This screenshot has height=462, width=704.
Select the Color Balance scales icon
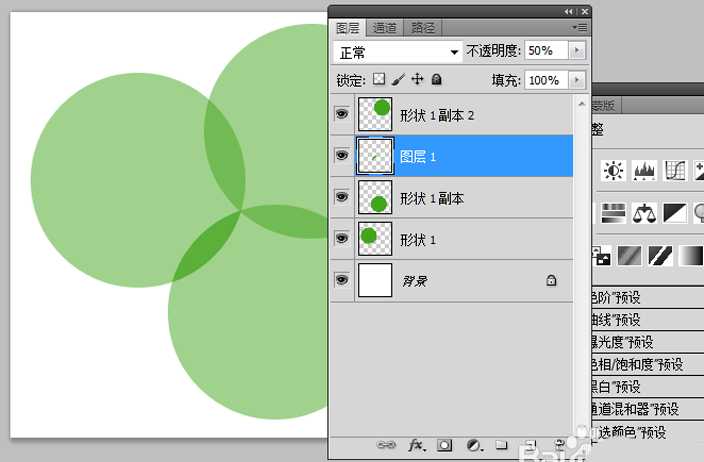click(645, 212)
